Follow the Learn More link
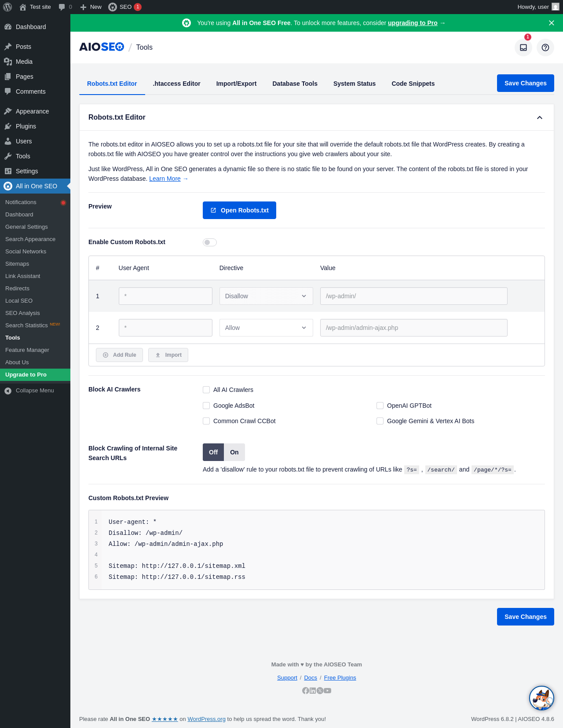The height and width of the screenshot is (728, 563). tap(165, 179)
